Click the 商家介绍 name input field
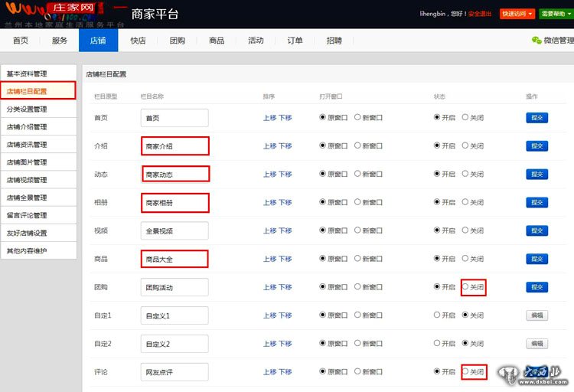 pyautogui.click(x=174, y=146)
